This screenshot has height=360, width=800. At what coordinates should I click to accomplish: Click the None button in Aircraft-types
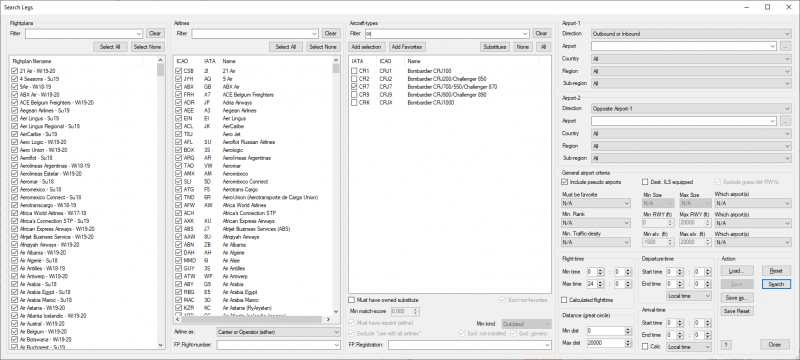[x=522, y=47]
